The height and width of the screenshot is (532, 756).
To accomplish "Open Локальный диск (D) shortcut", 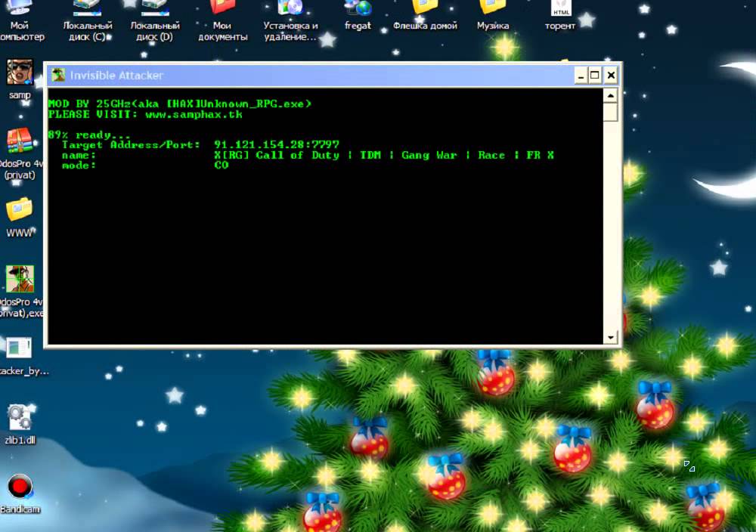I will [x=155, y=20].
